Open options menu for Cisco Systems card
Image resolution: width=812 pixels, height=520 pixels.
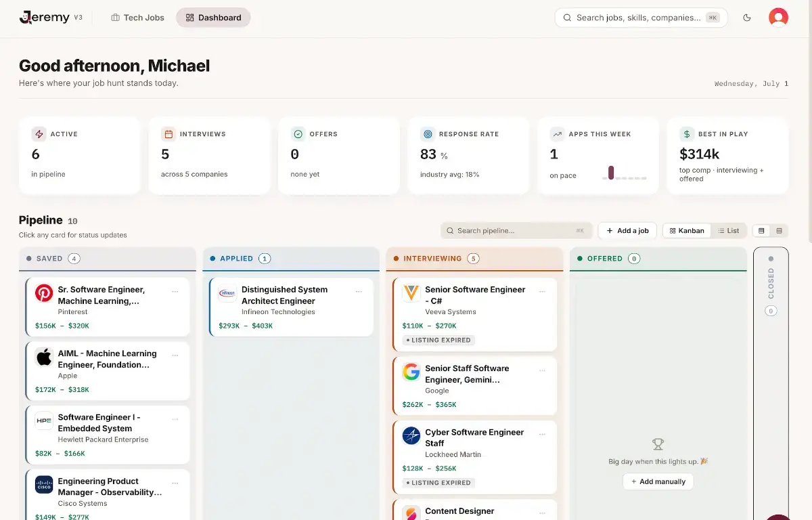(175, 483)
